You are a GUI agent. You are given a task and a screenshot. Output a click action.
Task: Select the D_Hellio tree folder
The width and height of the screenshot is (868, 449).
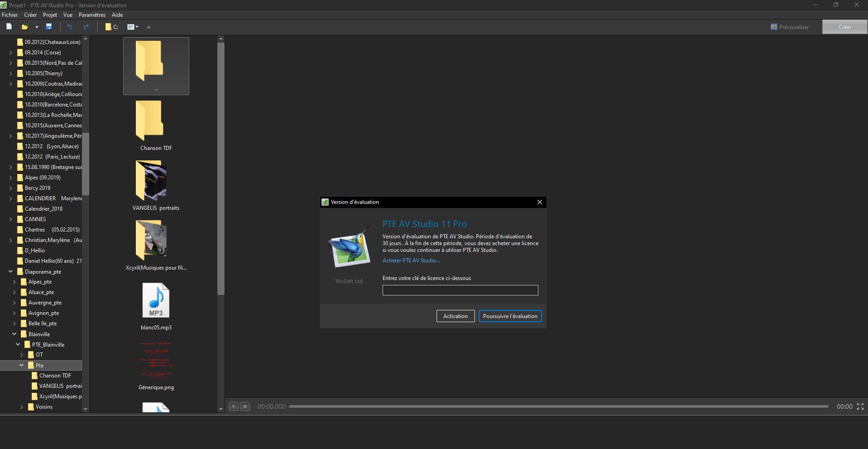tap(31, 251)
